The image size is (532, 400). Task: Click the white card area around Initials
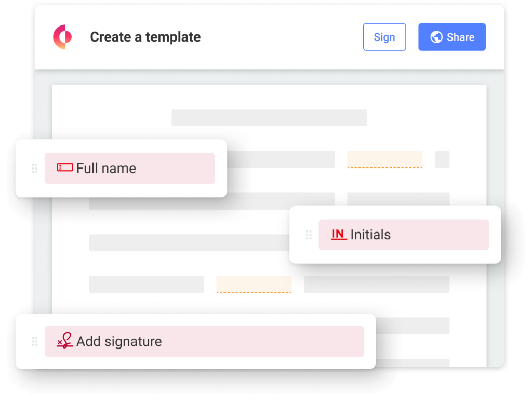coord(395,257)
